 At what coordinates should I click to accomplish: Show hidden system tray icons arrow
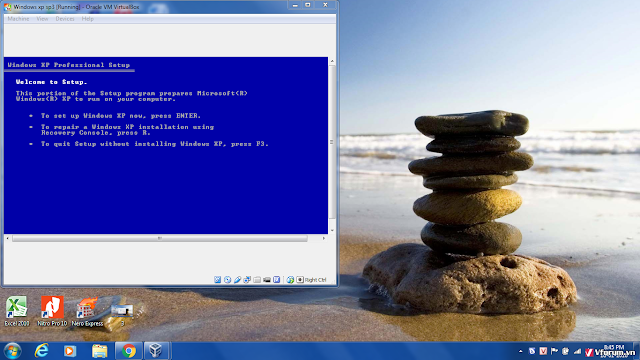pyautogui.click(x=520, y=351)
